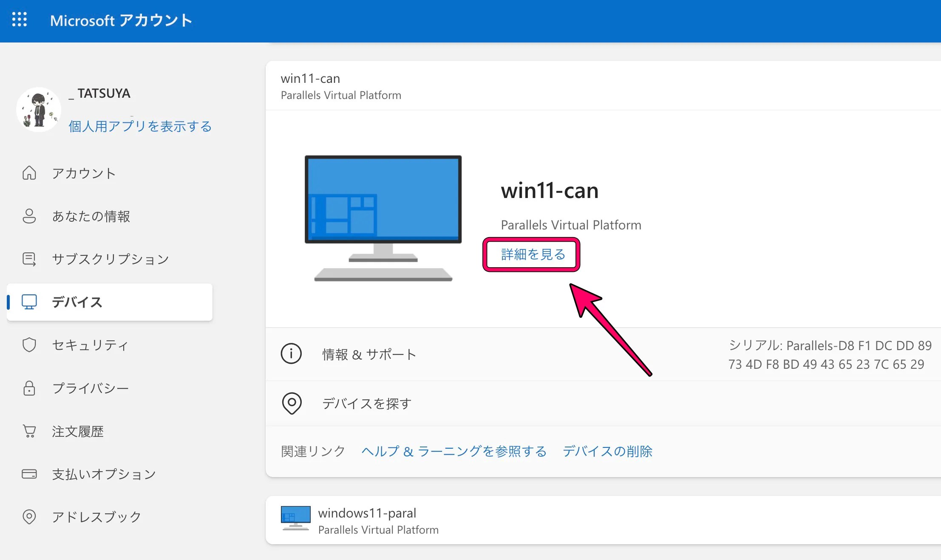Open the サブスクリプション sidebar item

(x=110, y=259)
